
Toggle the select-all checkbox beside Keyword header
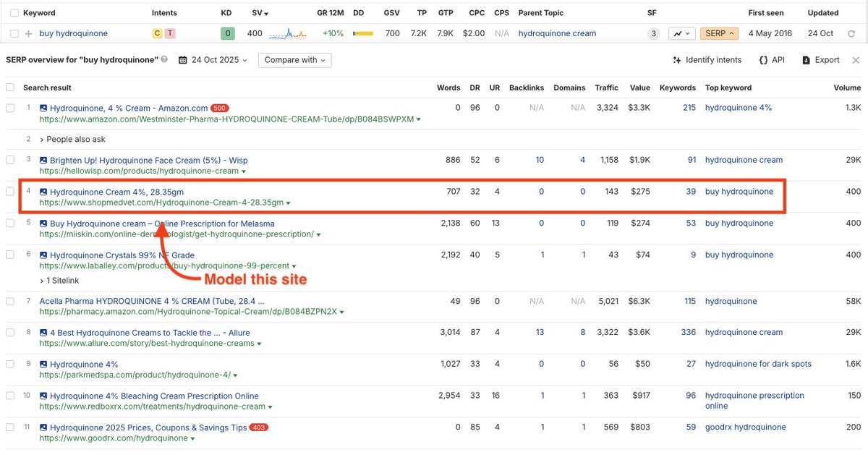click(14, 13)
